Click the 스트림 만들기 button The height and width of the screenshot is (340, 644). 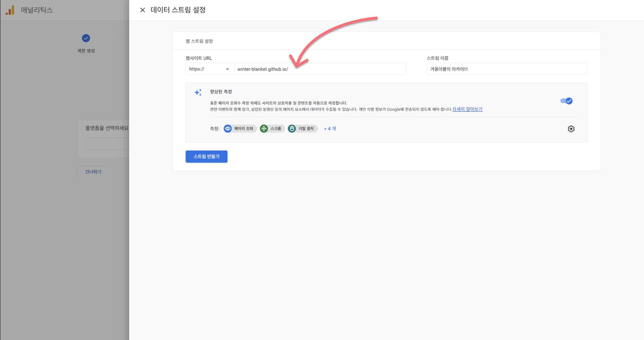click(206, 157)
